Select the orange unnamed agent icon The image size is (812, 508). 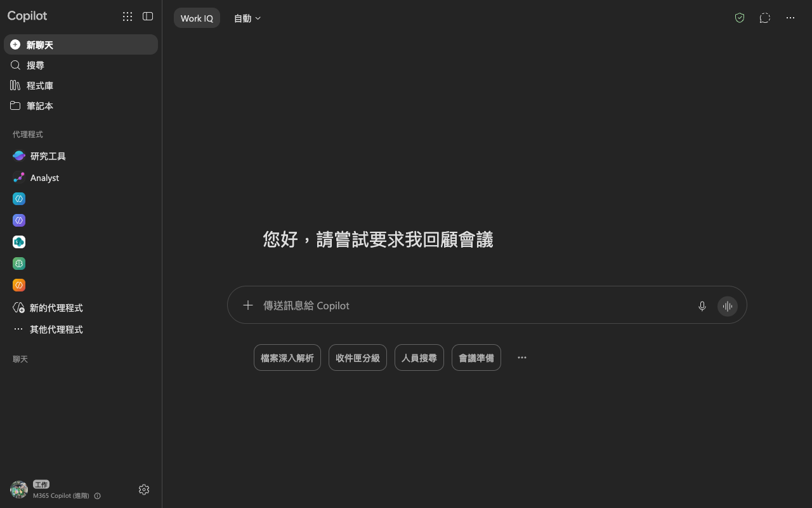[19, 285]
